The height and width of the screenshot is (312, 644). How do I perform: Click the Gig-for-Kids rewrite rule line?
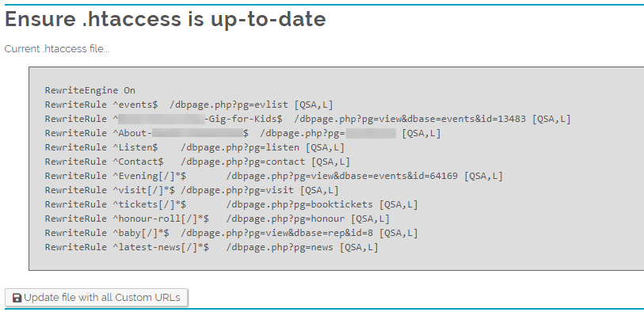[307, 119]
